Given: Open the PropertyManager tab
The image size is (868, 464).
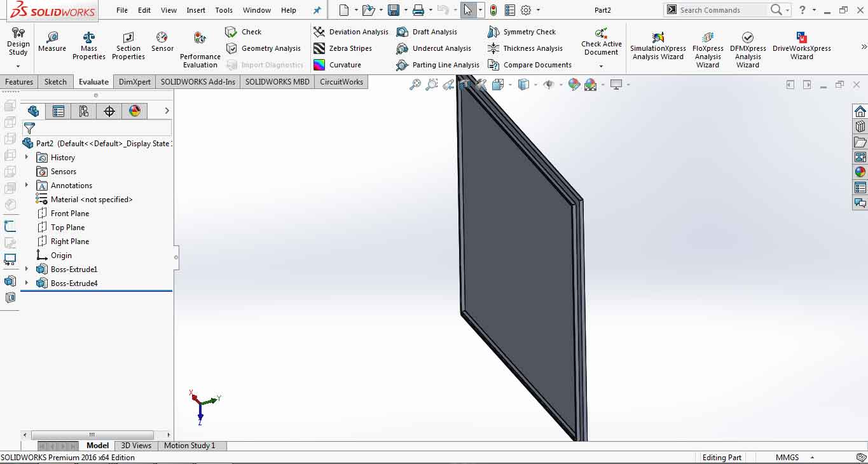Looking at the screenshot, I should (59, 111).
